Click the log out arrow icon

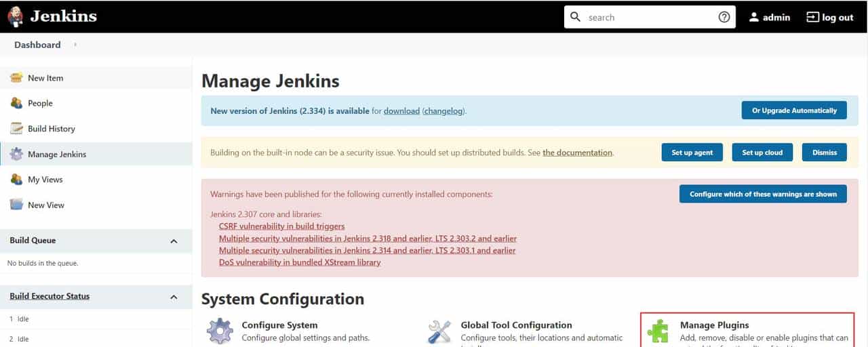(x=812, y=17)
